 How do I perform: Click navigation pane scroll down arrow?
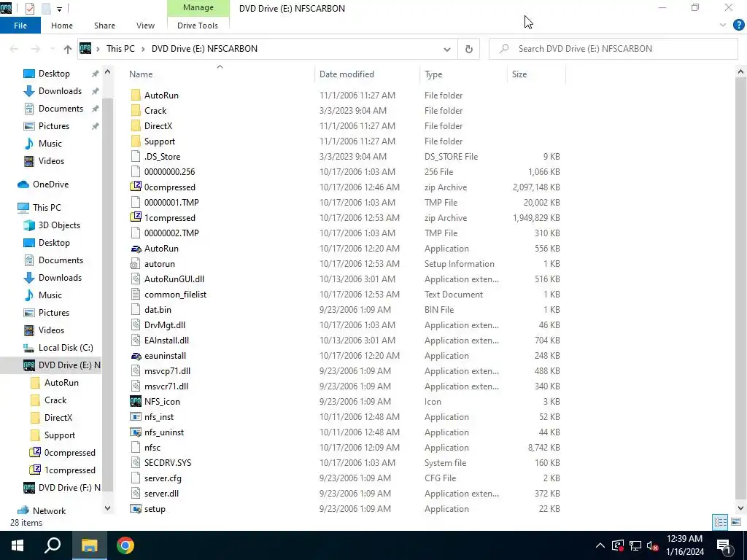tap(108, 508)
